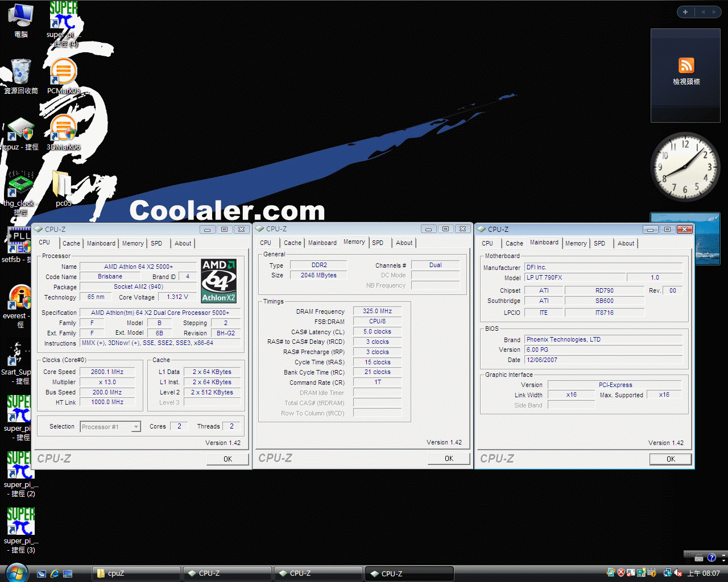
Task: Click the Core Speed 2600.1 MHz value
Action: tap(107, 372)
